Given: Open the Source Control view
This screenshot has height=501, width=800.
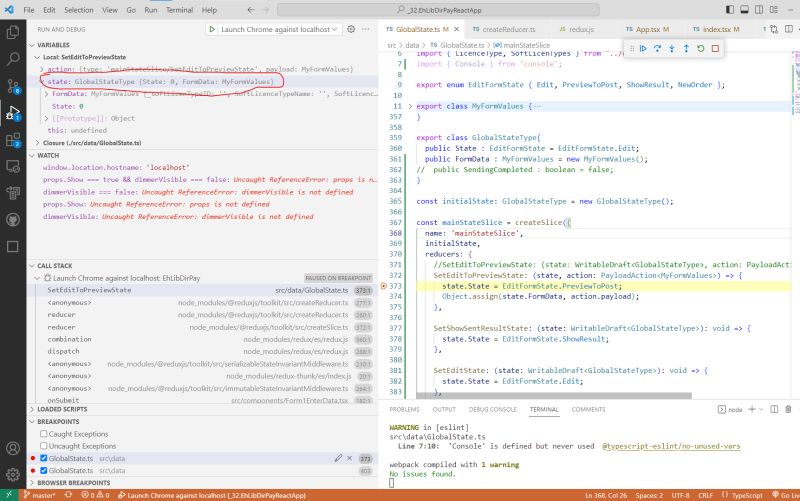Looking at the screenshot, I should [x=13, y=86].
